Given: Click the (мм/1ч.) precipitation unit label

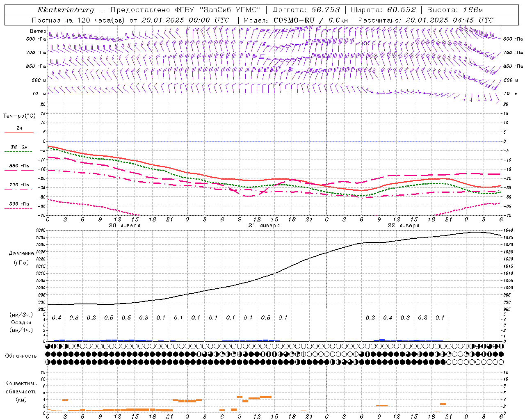Looking at the screenshot, I should (x=21, y=330).
